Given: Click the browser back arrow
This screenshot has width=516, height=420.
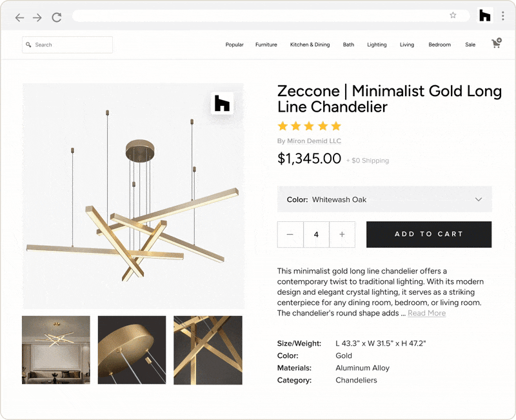Looking at the screenshot, I should (19, 17).
